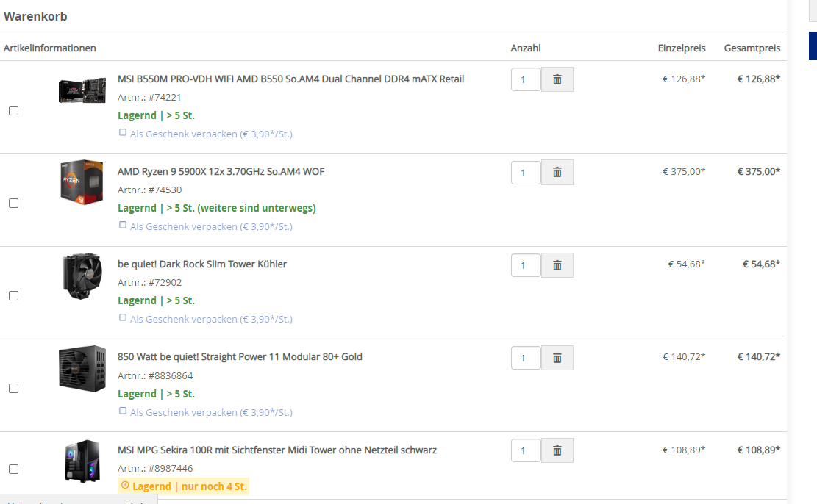Click quantity box for Dark Rock Slim cooler
Viewport: 817px width, 504px height.
tap(526, 265)
